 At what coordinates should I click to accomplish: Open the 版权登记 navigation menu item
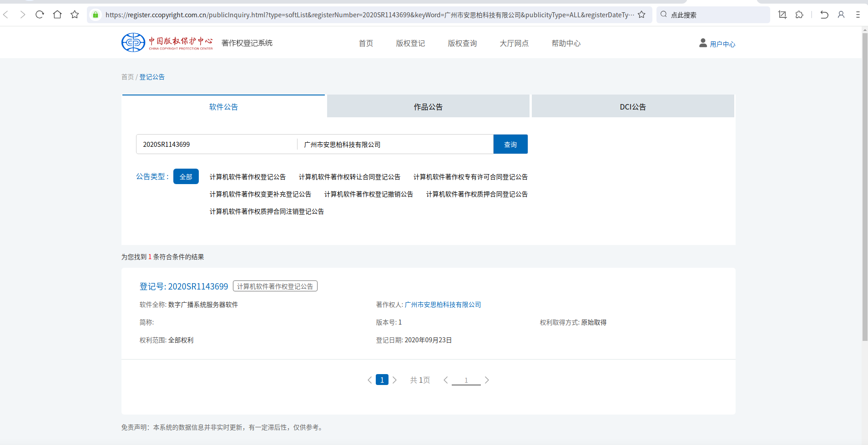[410, 43]
